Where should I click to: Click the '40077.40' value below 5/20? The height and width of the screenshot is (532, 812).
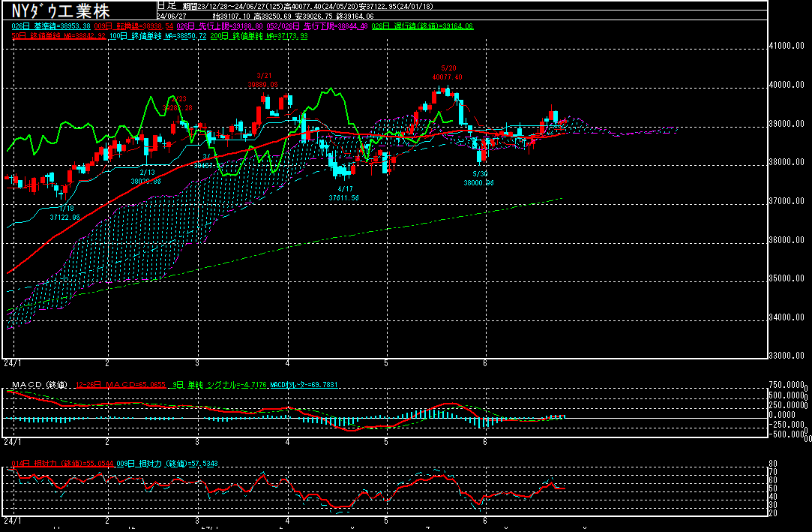[447, 77]
